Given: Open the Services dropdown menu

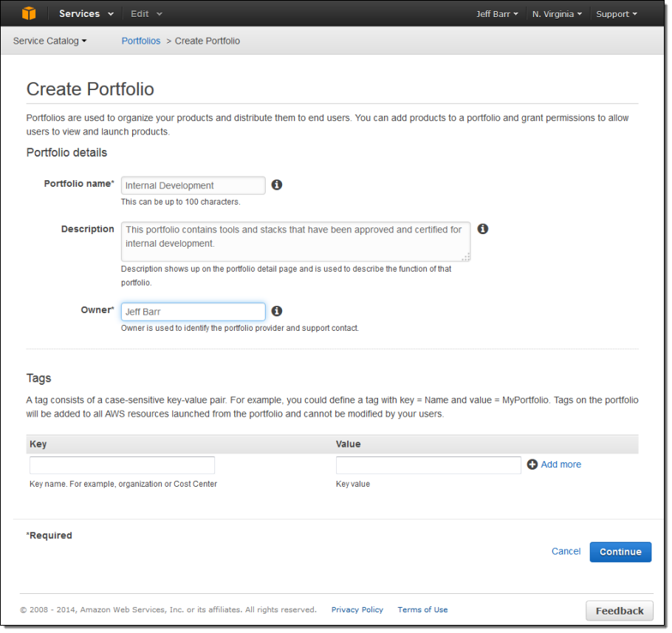Looking at the screenshot, I should 86,13.
